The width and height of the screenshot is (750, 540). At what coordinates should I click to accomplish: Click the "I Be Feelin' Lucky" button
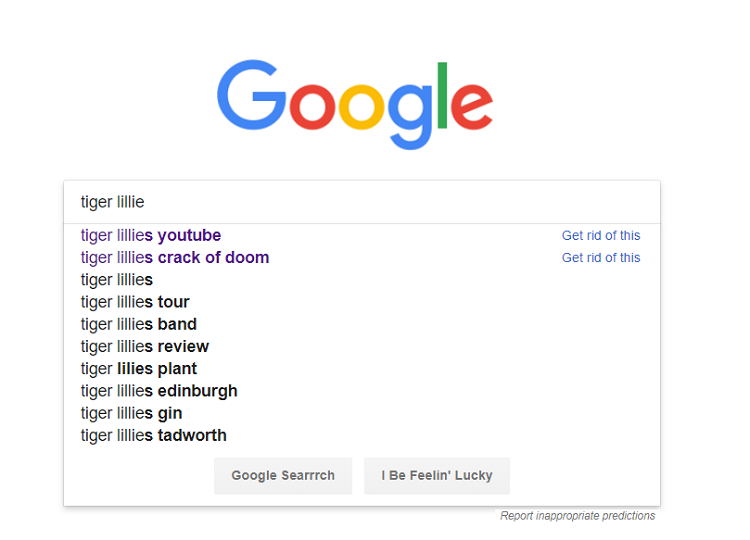[437, 476]
